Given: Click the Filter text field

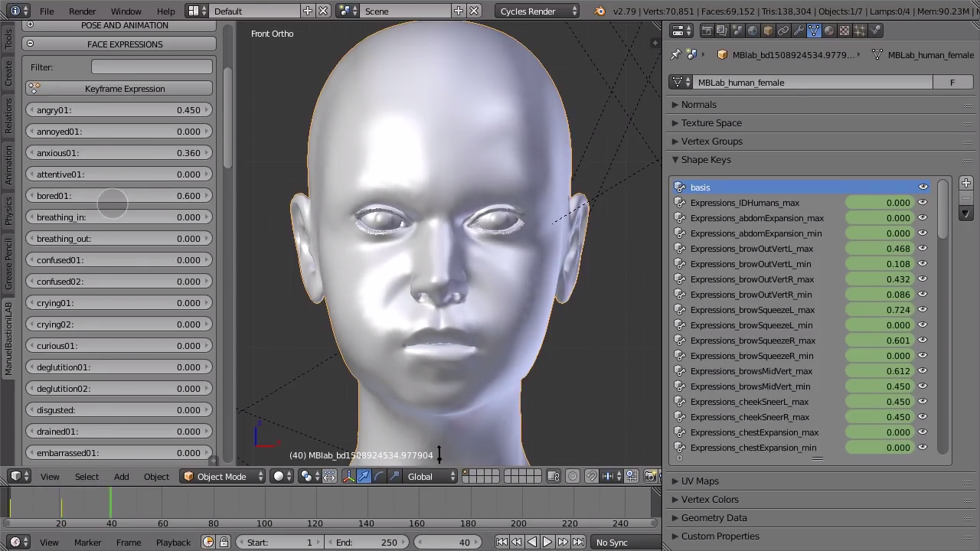Looking at the screenshot, I should point(151,67).
